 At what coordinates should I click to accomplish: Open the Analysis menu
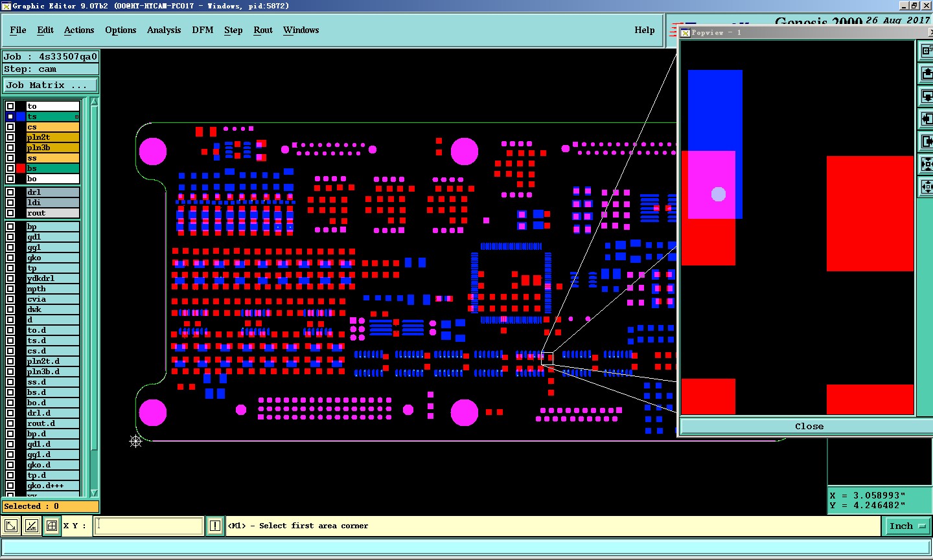pos(164,30)
